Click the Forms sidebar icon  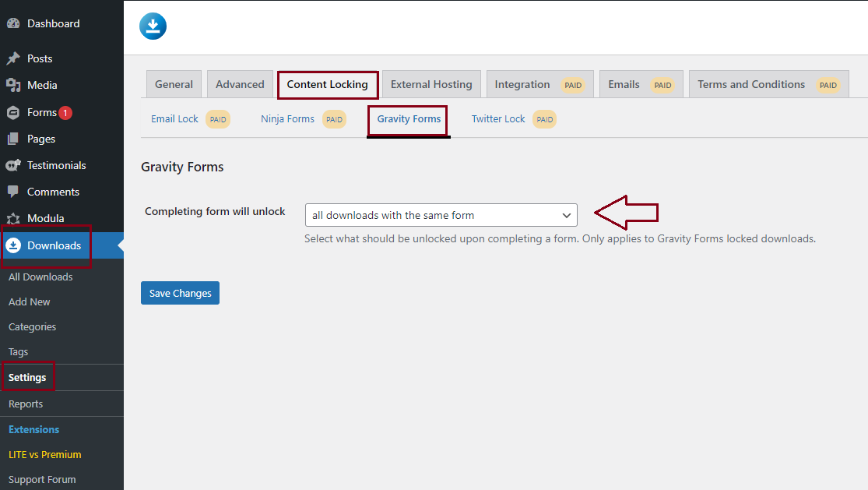(13, 112)
